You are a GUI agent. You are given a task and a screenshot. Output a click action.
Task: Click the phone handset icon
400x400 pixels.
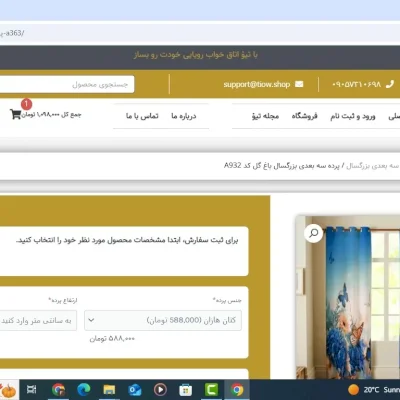[389, 84]
